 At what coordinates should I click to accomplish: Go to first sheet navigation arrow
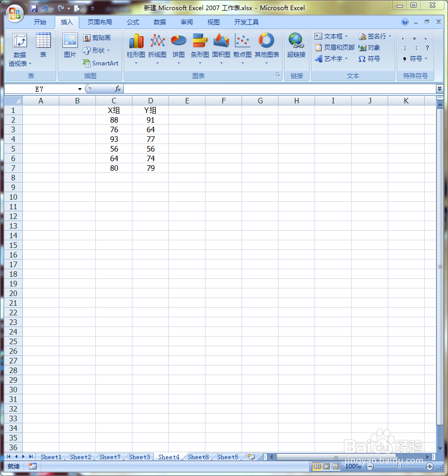click(9, 457)
